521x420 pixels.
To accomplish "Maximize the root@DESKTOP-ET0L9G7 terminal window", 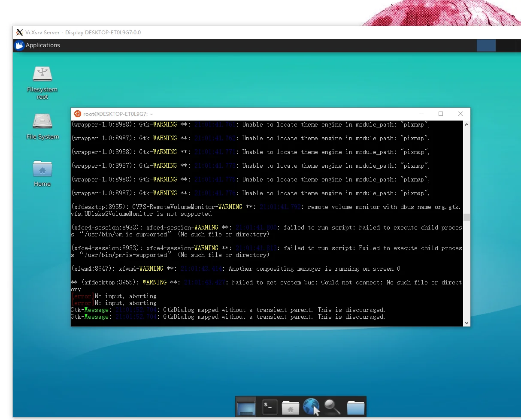I will click(441, 114).
